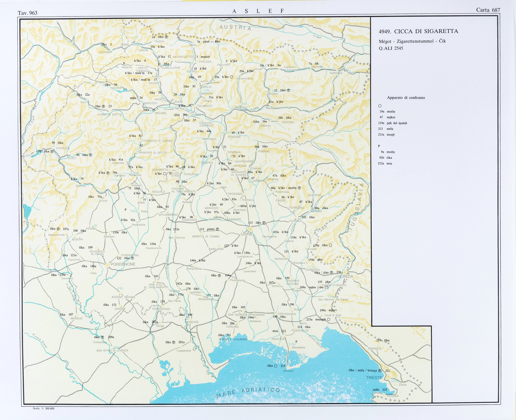
Task: Click the 'Carta 687' label
Action: [488, 10]
